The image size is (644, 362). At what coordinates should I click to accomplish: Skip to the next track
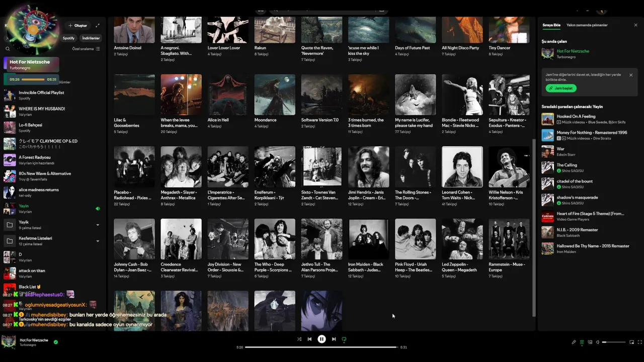[x=334, y=339]
